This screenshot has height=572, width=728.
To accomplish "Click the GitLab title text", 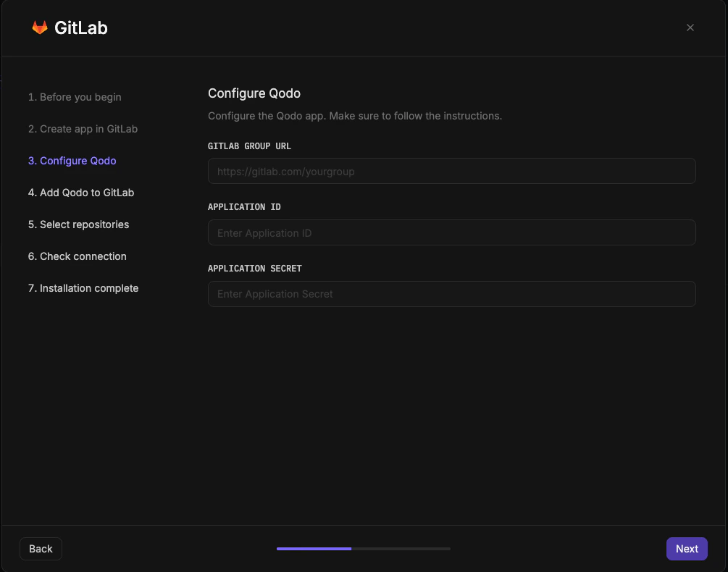I will click(x=81, y=28).
